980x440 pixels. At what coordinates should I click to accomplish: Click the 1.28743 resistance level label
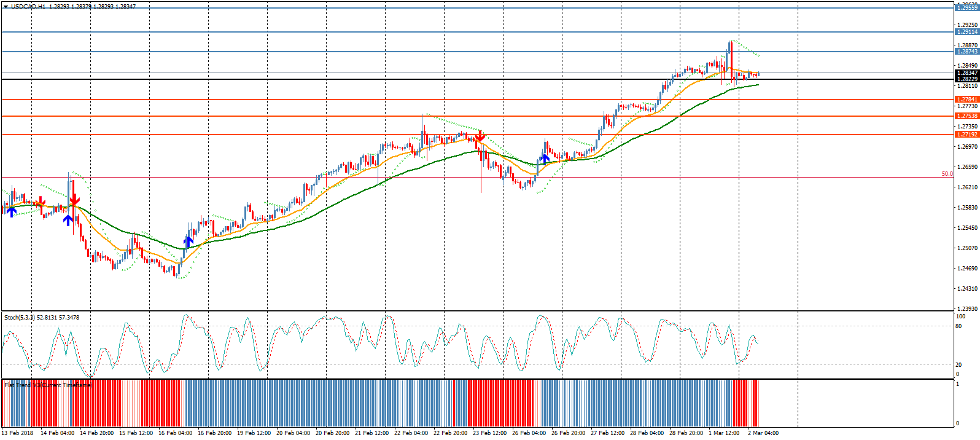click(966, 52)
